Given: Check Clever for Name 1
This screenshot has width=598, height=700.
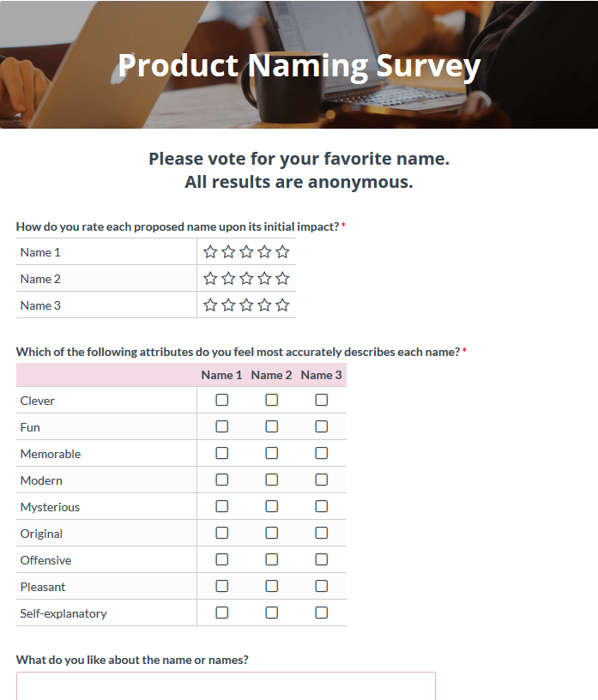Looking at the screenshot, I should [222, 400].
